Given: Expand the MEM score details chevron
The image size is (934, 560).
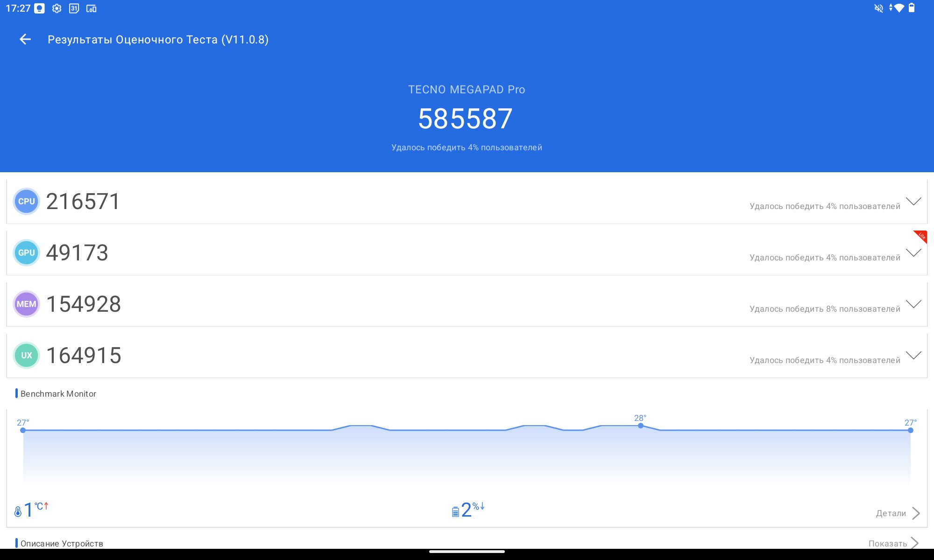Looking at the screenshot, I should (913, 304).
